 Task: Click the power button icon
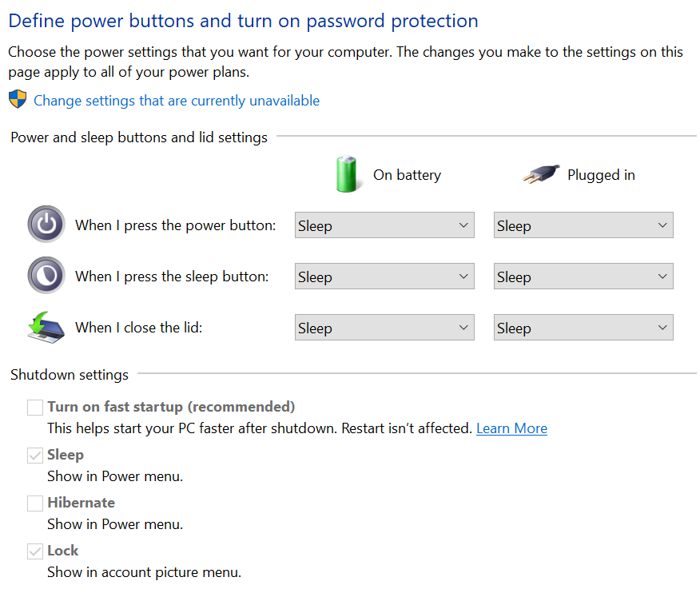[46, 225]
